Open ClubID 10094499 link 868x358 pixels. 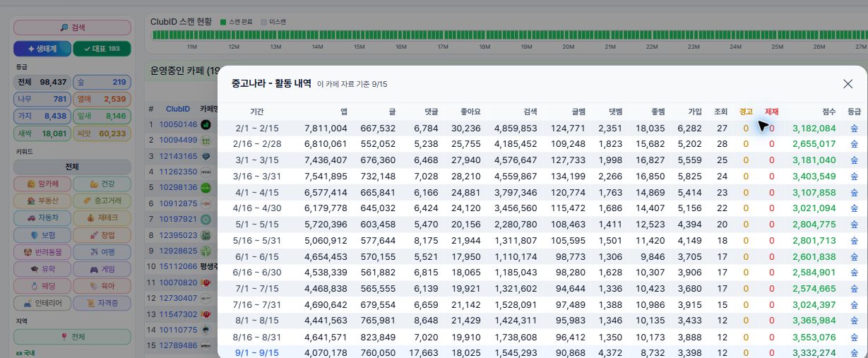pyautogui.click(x=178, y=140)
